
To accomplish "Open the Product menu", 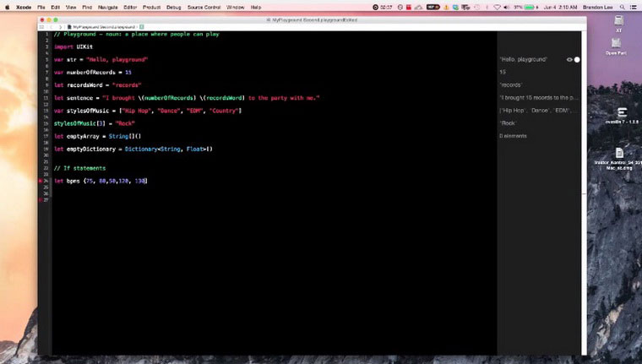I will 151,8.
